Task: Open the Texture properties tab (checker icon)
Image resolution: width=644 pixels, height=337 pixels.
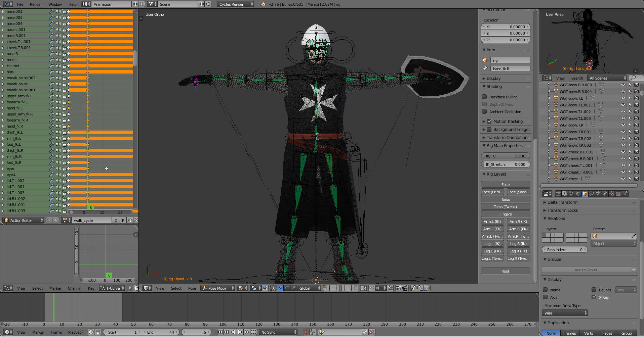Action: pyautogui.click(x=618, y=194)
